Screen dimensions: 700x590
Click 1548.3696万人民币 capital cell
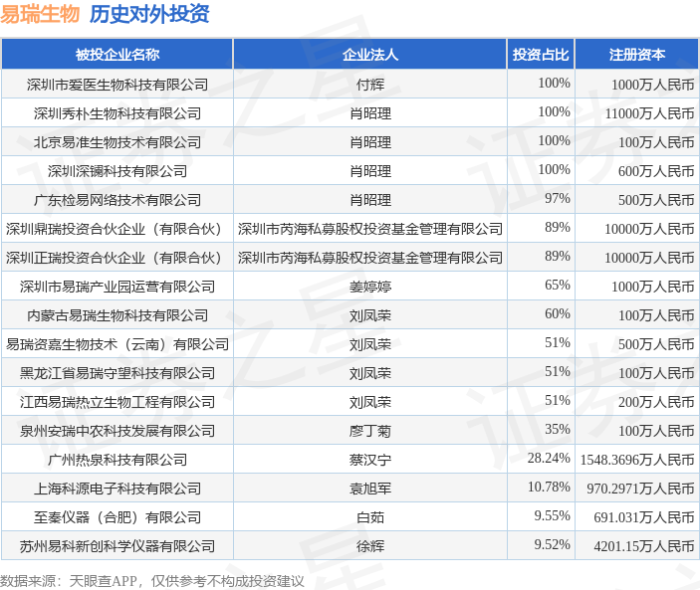(637, 460)
